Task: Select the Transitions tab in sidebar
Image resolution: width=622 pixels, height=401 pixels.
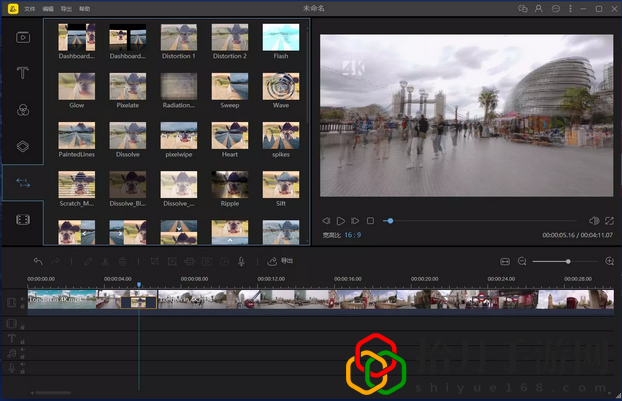Action: [x=23, y=183]
